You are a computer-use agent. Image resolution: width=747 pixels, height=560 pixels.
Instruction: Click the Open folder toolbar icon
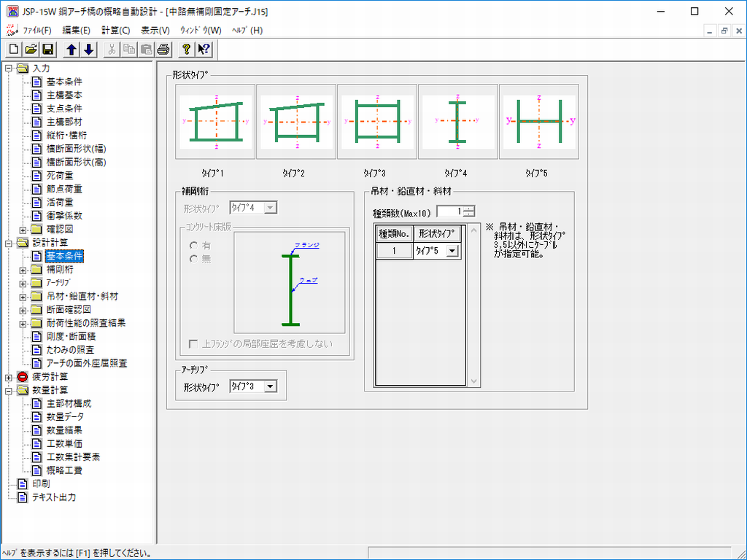click(x=31, y=50)
